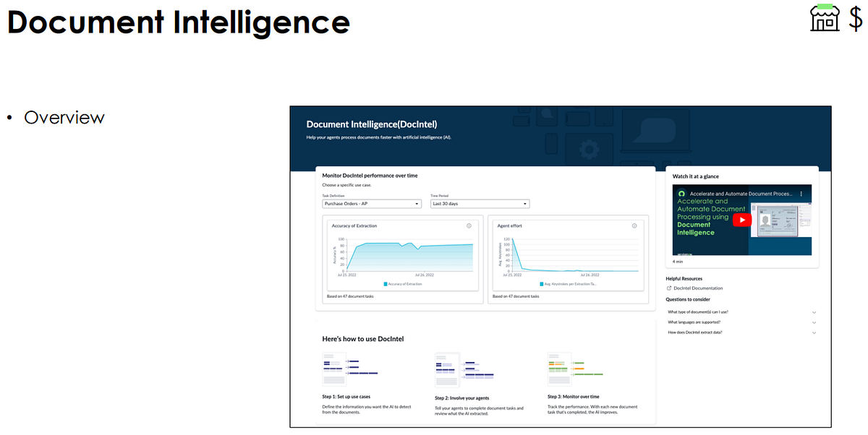Click the dollar sign icon
Screen dimensions: 868x435
click(856, 20)
